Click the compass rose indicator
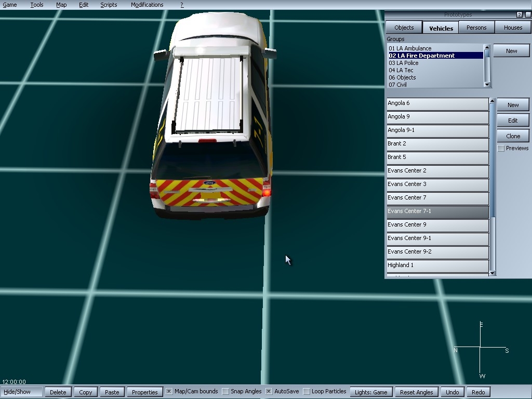 pyautogui.click(x=481, y=350)
